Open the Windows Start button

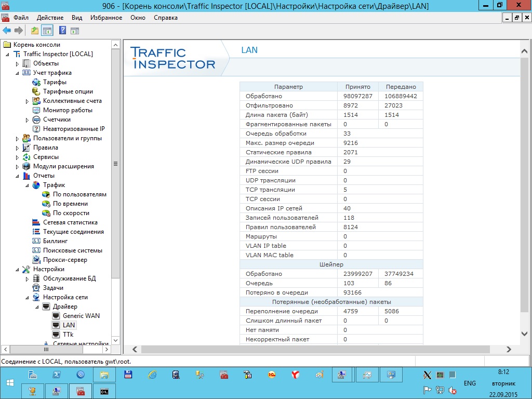point(10,383)
